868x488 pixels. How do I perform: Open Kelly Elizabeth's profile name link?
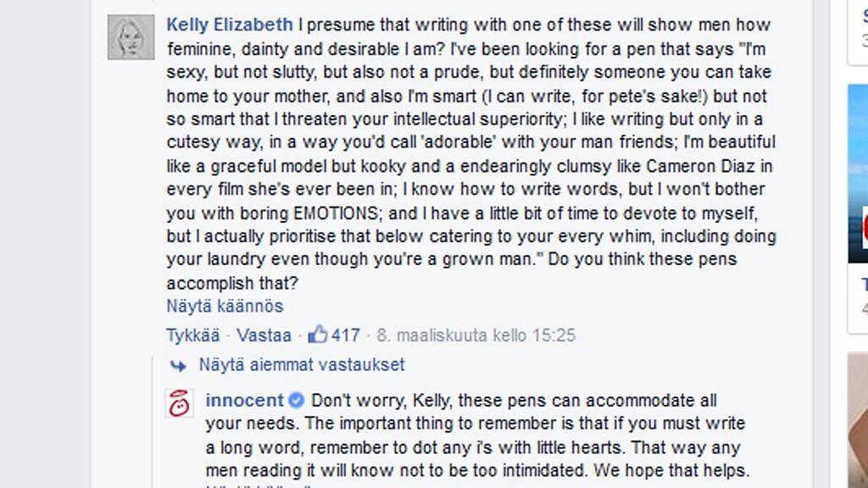(x=230, y=25)
